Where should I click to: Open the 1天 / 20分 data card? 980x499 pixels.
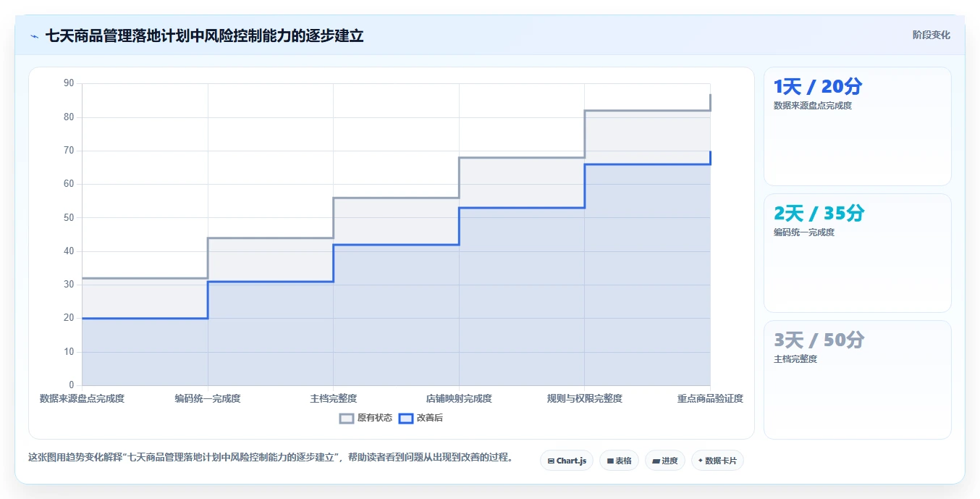pos(858,127)
